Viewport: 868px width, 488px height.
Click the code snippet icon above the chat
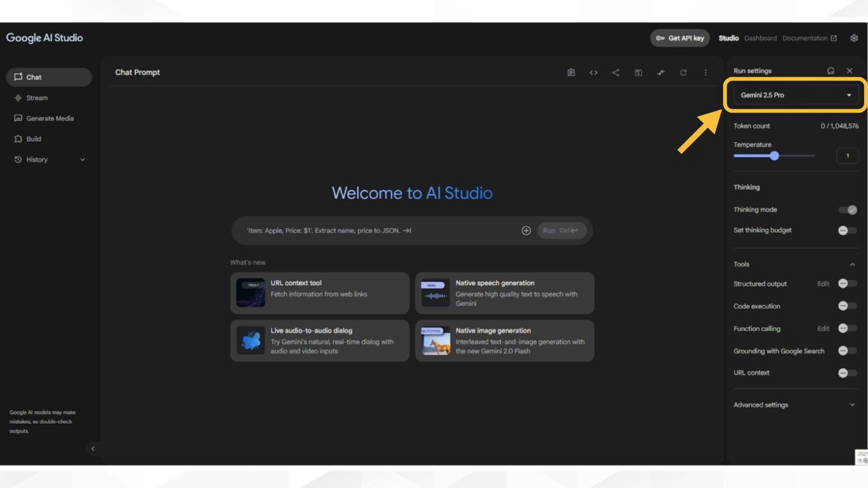click(x=593, y=72)
